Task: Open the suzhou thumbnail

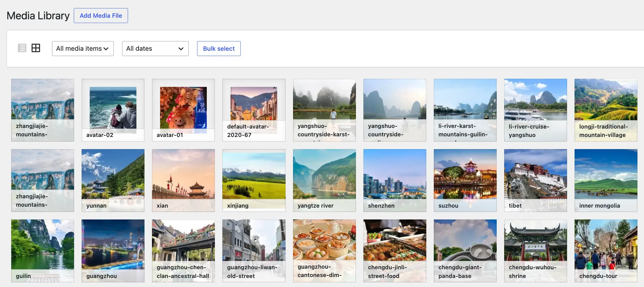Action: click(465, 181)
